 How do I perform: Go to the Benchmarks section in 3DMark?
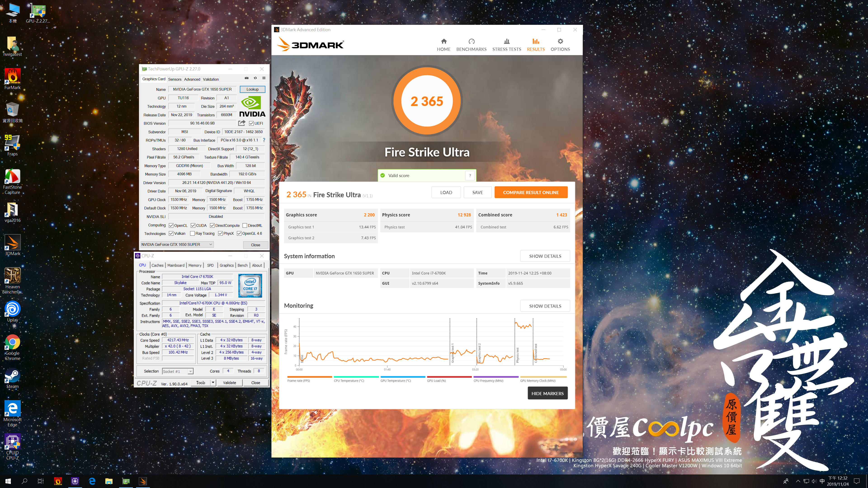(471, 45)
